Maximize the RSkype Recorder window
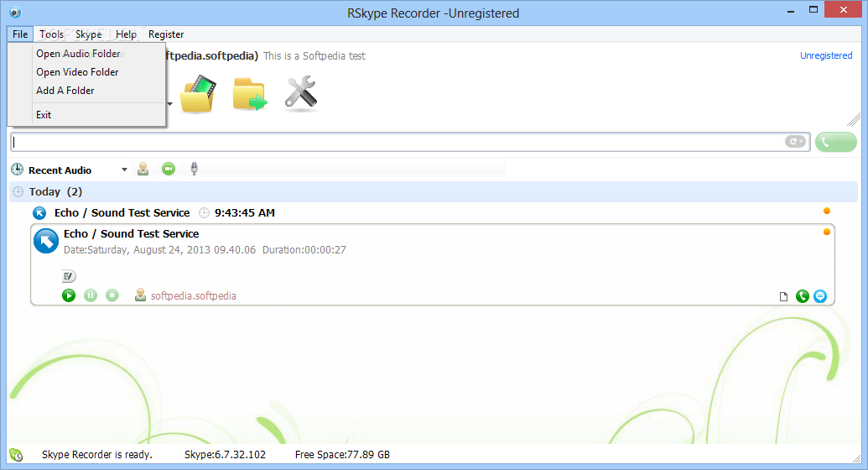868x470 pixels. (813, 9)
